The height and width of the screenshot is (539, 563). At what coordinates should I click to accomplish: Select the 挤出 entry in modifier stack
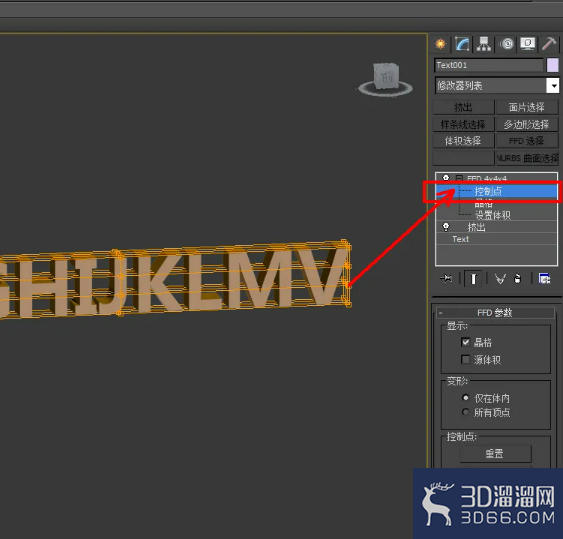click(476, 227)
